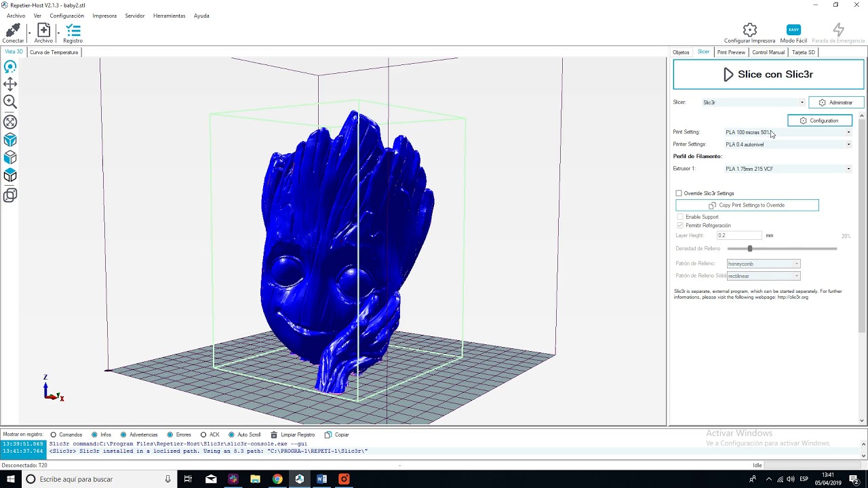Screen dimensions: 868x488
Task: Open the Ver menu
Action: click(x=37, y=16)
